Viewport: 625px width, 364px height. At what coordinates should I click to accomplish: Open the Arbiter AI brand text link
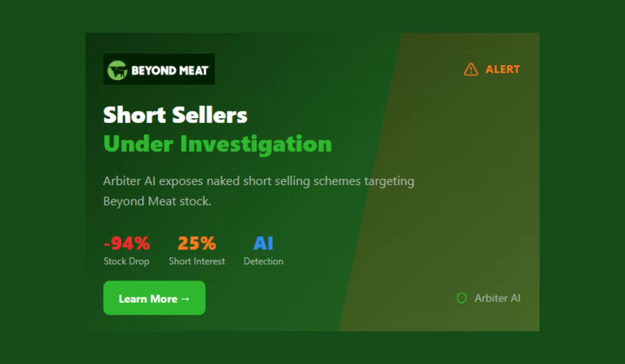tap(497, 298)
